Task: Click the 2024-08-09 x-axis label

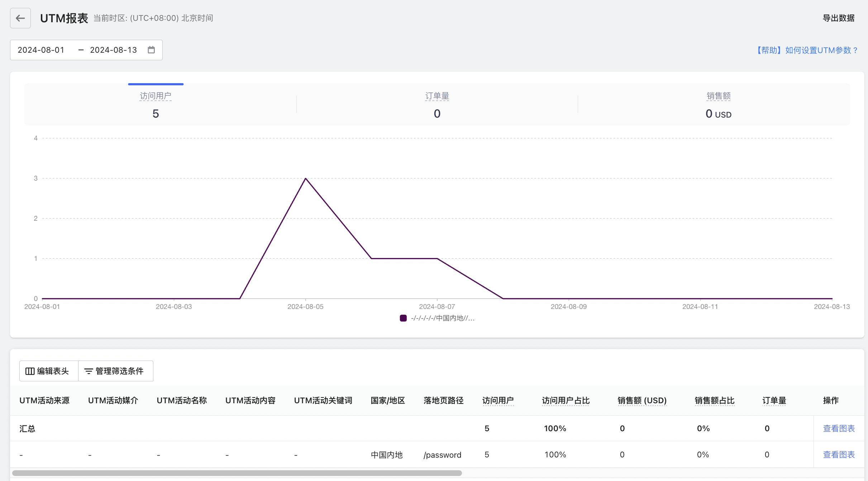Action: [x=569, y=306]
